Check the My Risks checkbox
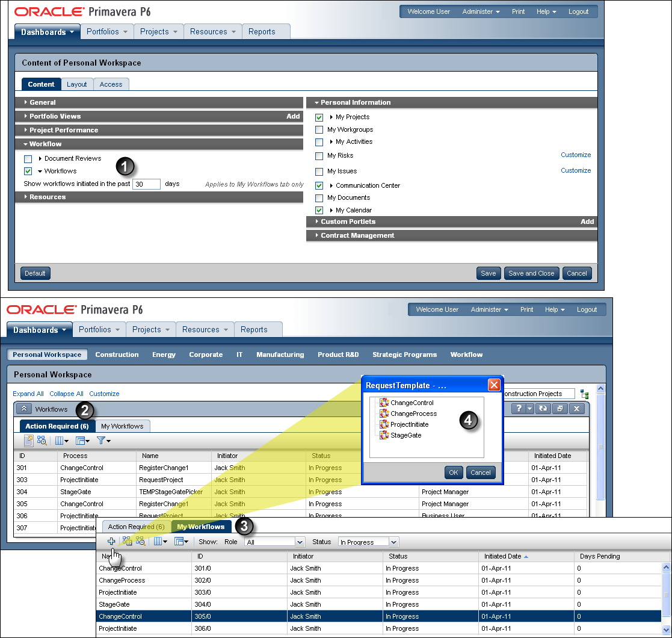This screenshot has width=672, height=638. pyautogui.click(x=319, y=156)
